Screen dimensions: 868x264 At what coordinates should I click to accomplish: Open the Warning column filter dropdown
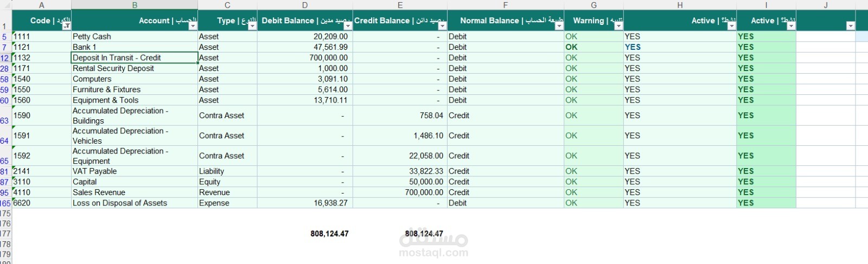point(618,26)
